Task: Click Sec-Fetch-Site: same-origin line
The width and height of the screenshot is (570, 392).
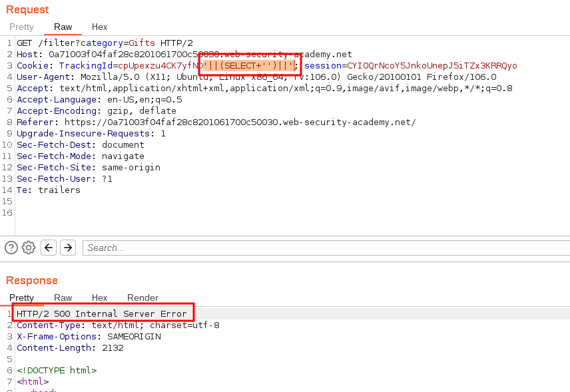Action: [x=89, y=167]
